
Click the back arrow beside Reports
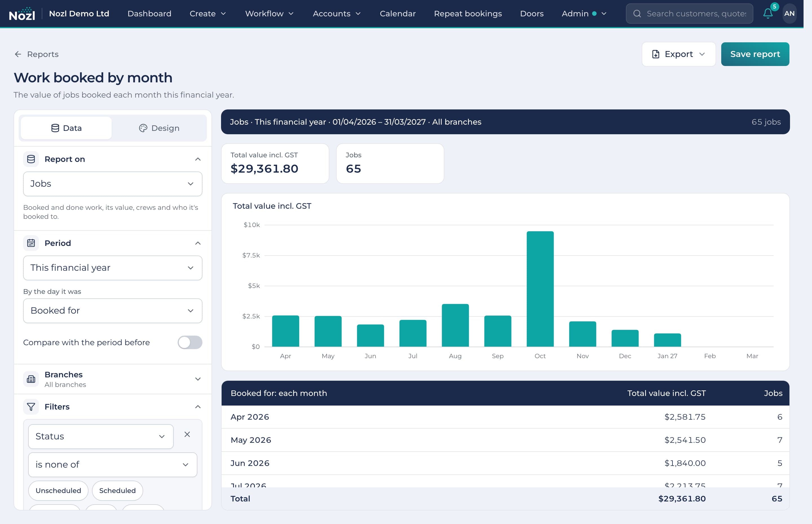(18, 54)
